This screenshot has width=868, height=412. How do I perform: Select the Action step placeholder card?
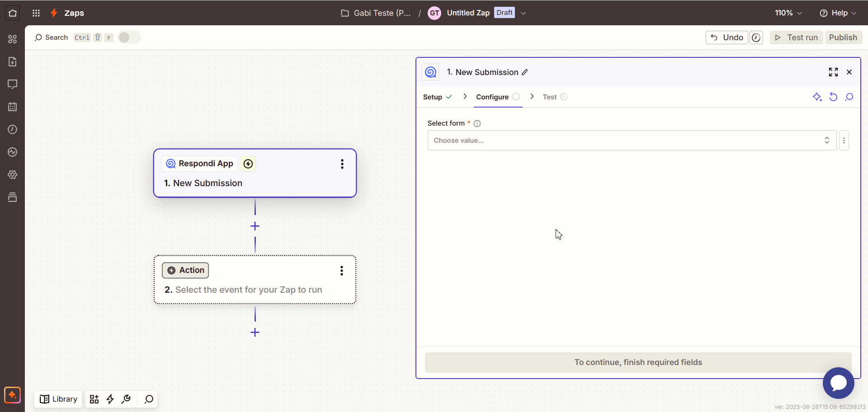(255, 280)
